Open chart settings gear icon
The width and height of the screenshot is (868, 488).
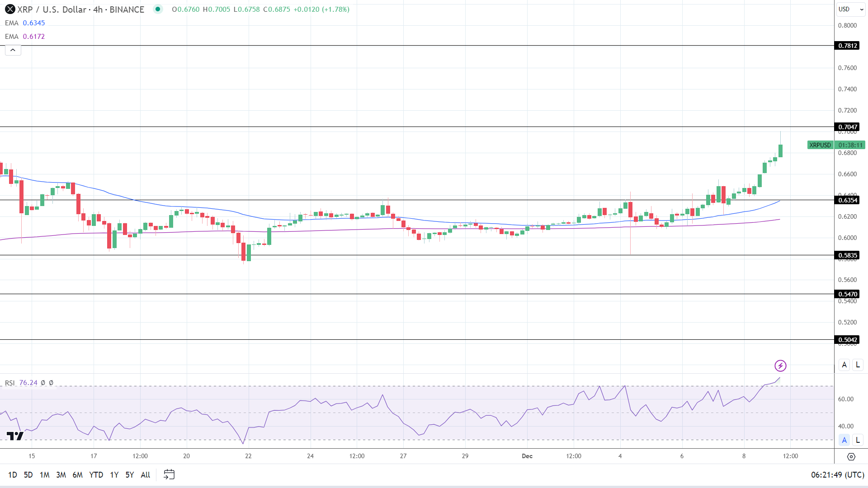pyautogui.click(x=851, y=456)
